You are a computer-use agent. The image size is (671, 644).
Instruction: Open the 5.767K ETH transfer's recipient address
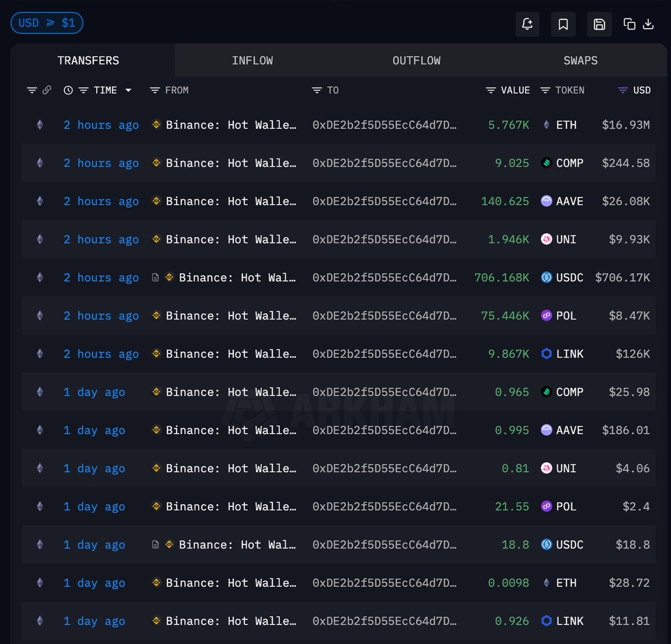tap(384, 125)
